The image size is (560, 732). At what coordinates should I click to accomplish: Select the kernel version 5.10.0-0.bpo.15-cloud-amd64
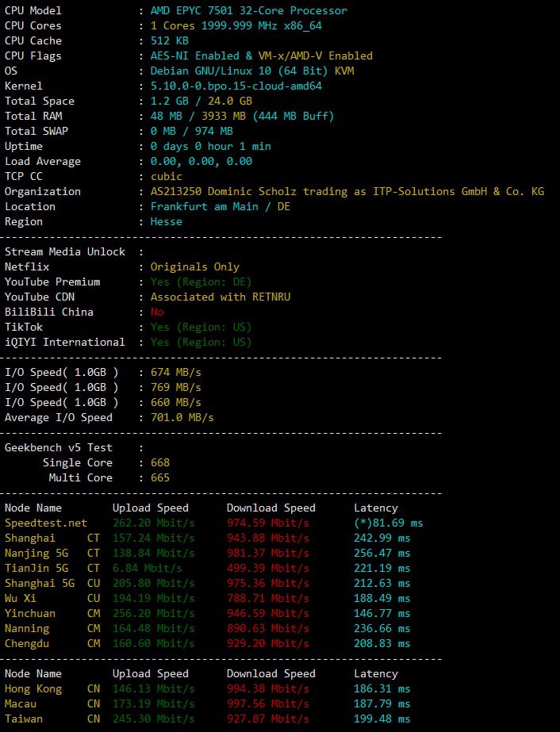[236, 86]
